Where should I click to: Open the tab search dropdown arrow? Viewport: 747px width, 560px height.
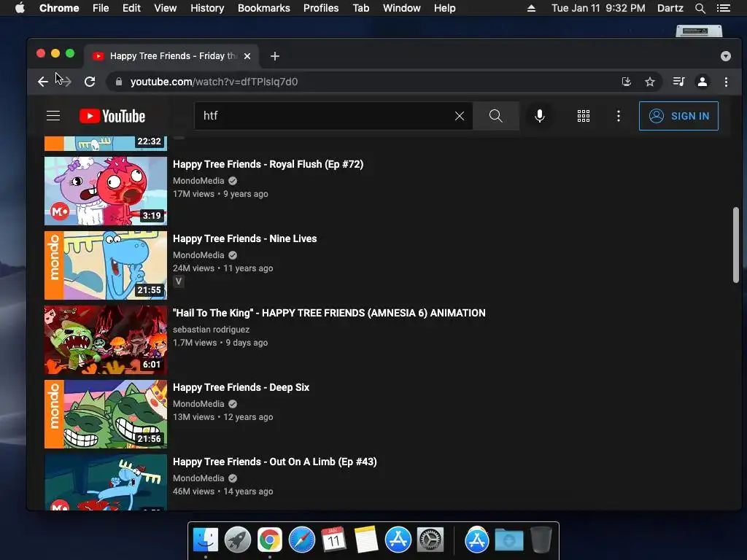click(x=726, y=56)
